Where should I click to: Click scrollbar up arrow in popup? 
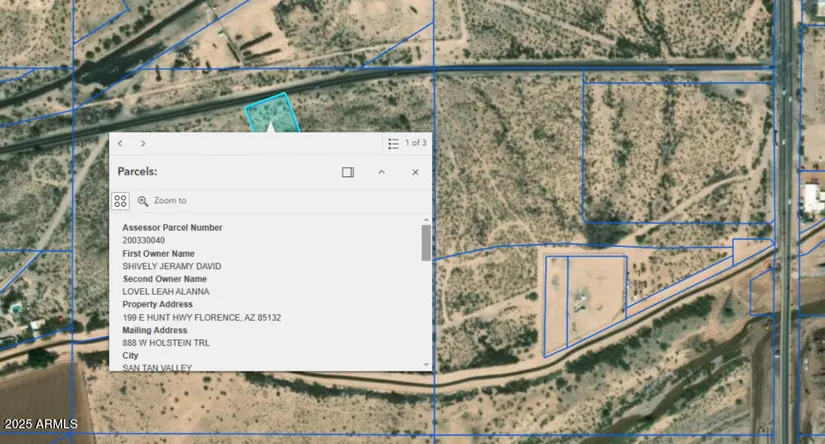click(x=426, y=220)
